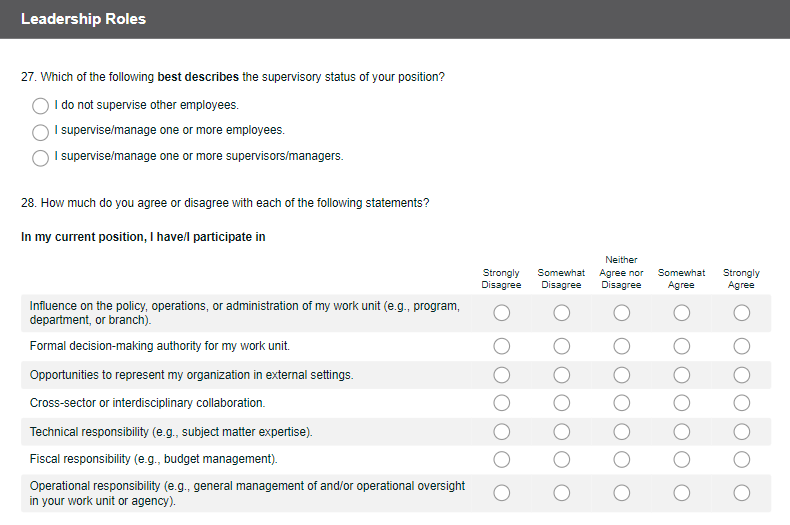Viewport: 790px width, 525px height.
Task: Select Somewhat Agree for formal decision-making authority
Action: point(681,347)
